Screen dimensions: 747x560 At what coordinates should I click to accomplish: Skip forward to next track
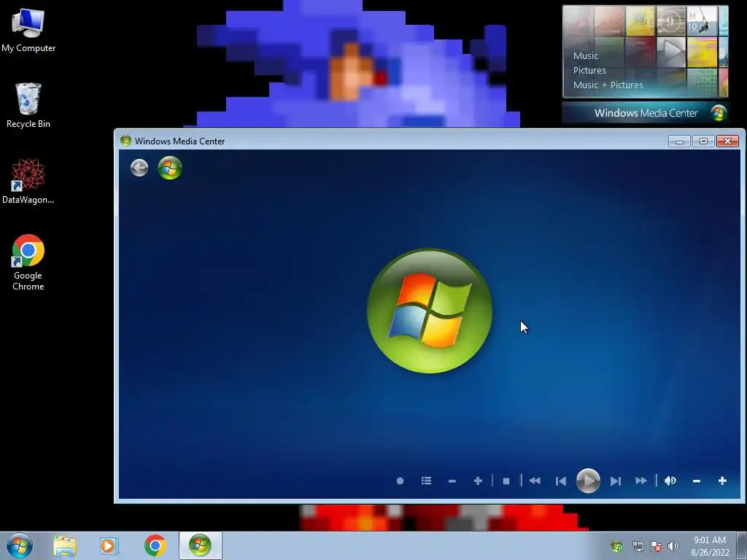(615, 481)
